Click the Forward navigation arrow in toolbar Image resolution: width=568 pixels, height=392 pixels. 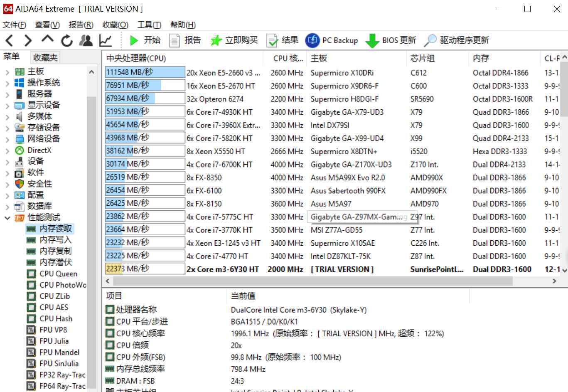[x=28, y=40]
